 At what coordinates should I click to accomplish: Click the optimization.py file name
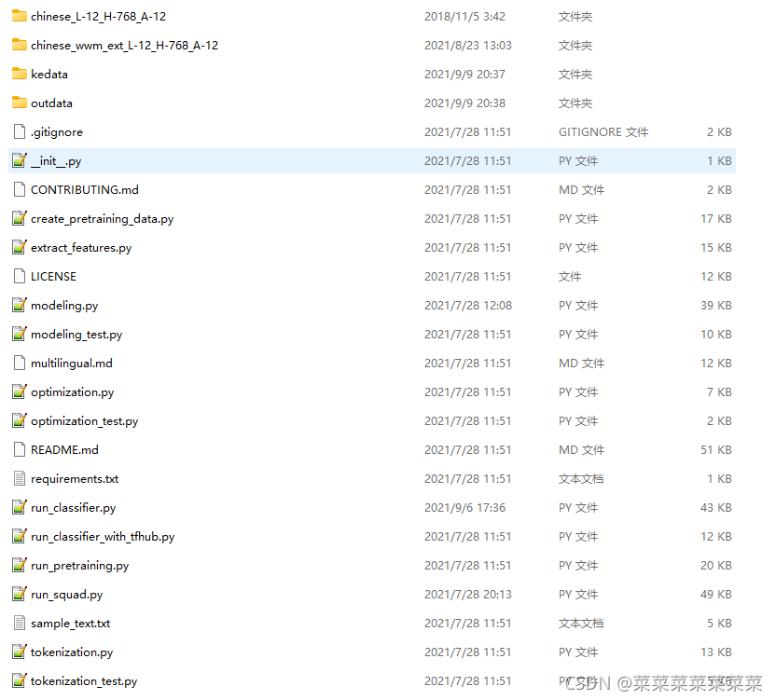point(72,392)
